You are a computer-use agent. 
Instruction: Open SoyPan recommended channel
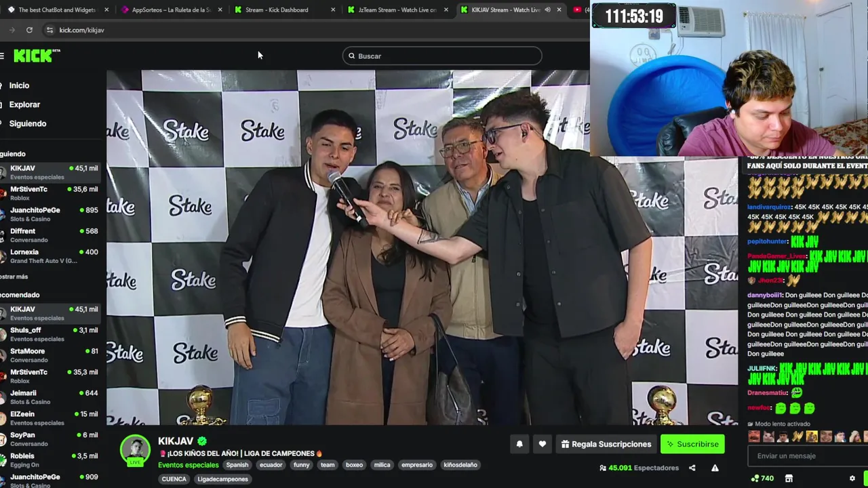(51, 439)
